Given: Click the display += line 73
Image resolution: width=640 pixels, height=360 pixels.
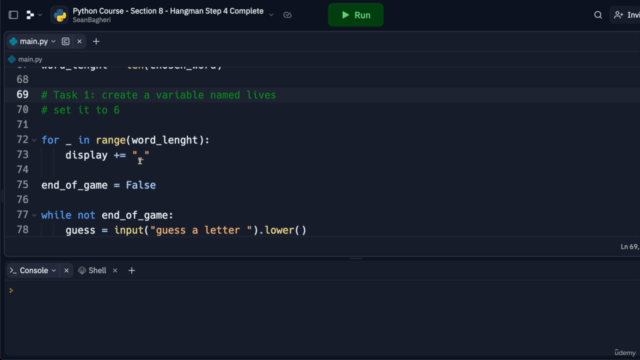Looking at the screenshot, I should [107, 155].
